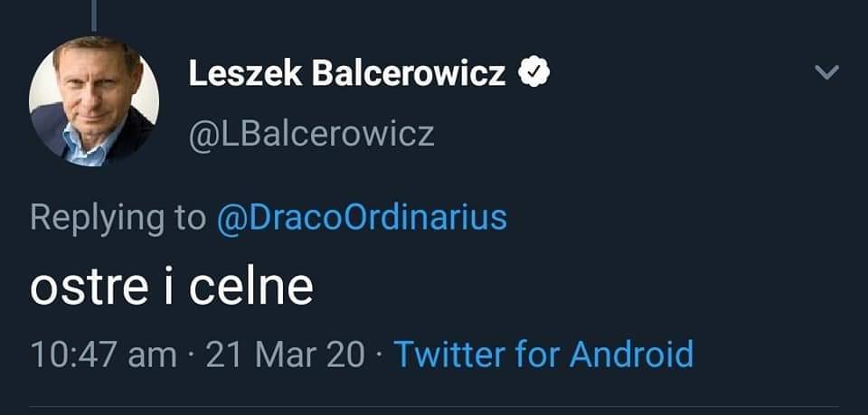Viewport: 868px width, 415px height.
Task: Open the @LBalcerowicz handle
Action: click(x=311, y=134)
